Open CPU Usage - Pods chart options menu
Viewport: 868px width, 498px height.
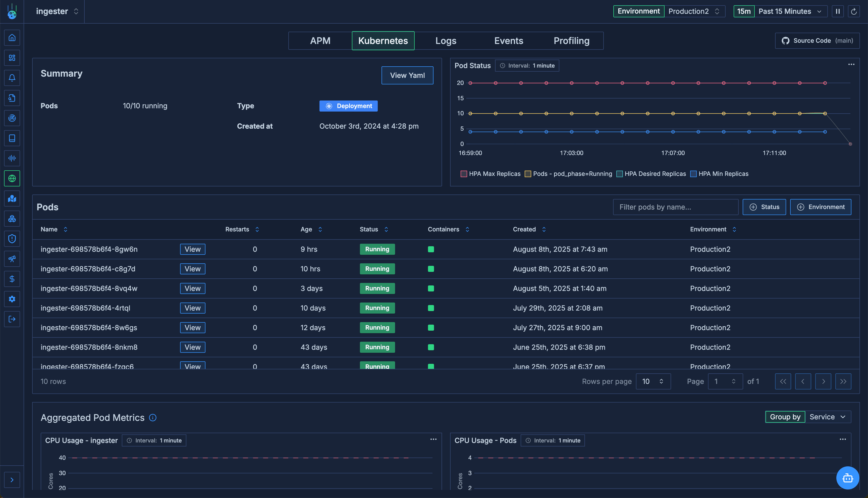tap(842, 439)
